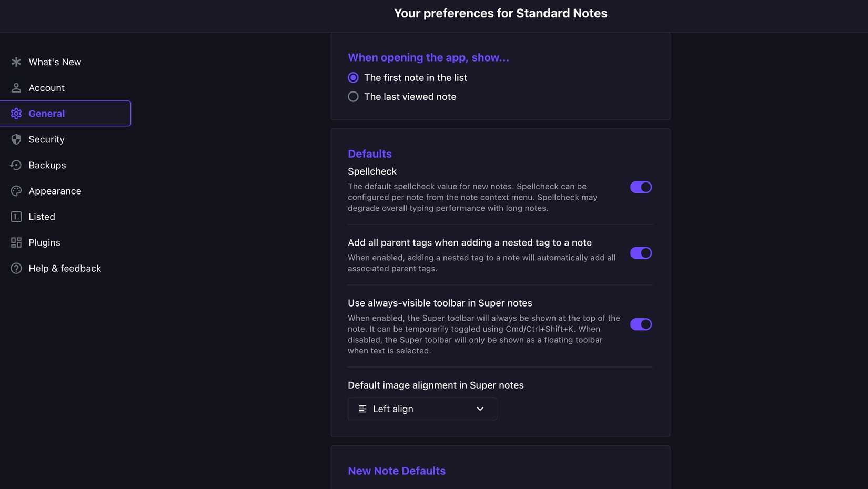Click the Appearance palette icon

coord(16,191)
